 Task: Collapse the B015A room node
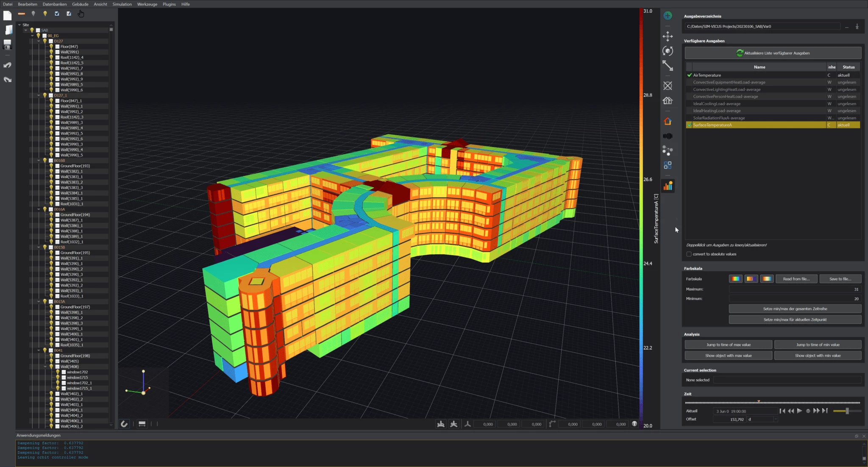(x=39, y=302)
